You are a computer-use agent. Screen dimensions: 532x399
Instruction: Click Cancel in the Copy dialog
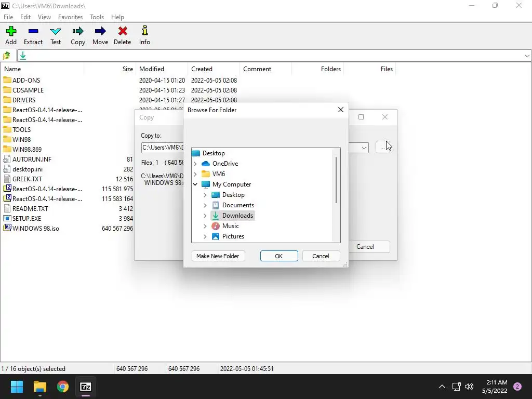[x=369, y=247]
